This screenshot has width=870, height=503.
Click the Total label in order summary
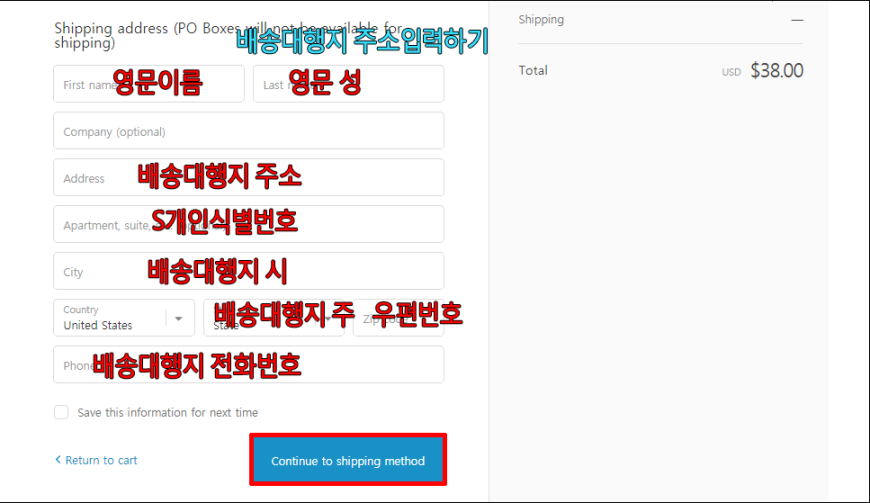pyautogui.click(x=533, y=70)
